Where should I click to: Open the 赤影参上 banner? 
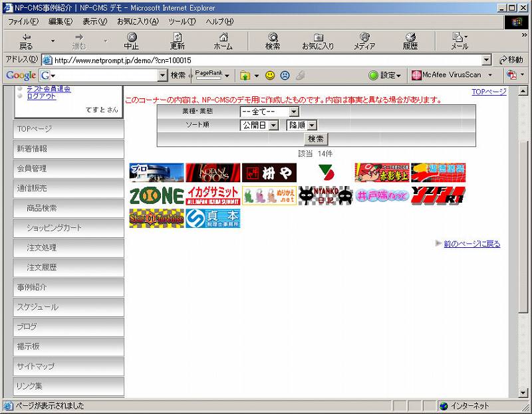point(382,173)
